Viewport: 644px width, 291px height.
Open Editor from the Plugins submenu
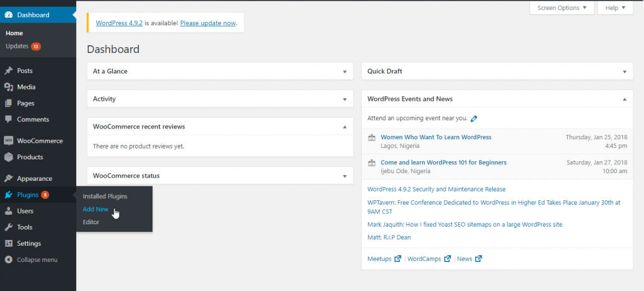click(91, 222)
